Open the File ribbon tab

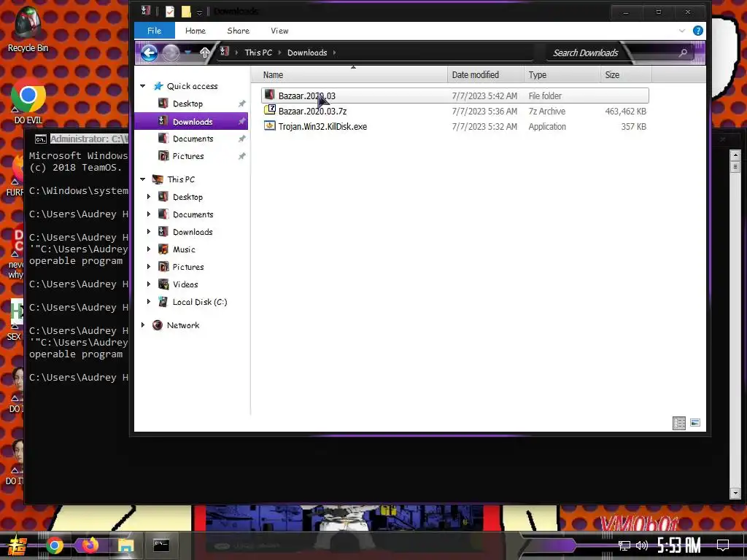tap(155, 31)
